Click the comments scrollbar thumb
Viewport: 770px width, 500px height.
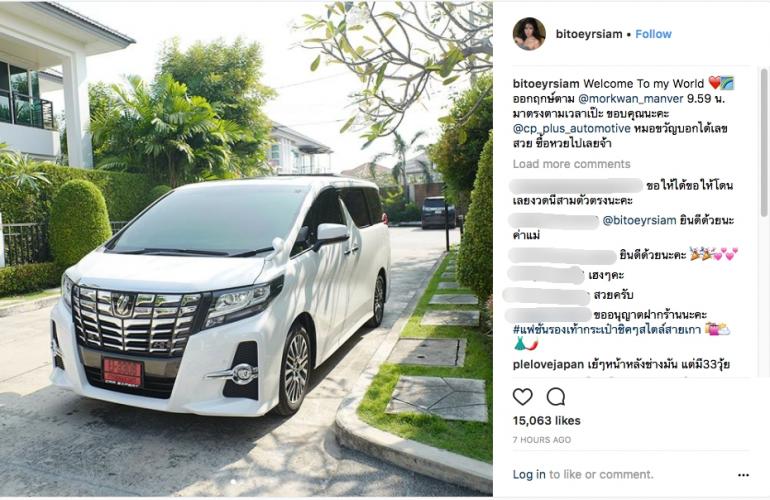coord(764,142)
